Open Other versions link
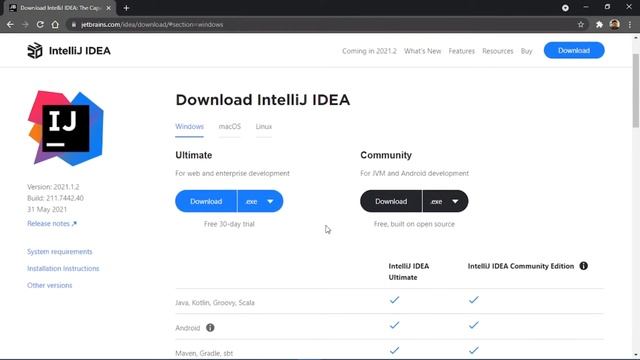This screenshot has width=640, height=360. 49,285
